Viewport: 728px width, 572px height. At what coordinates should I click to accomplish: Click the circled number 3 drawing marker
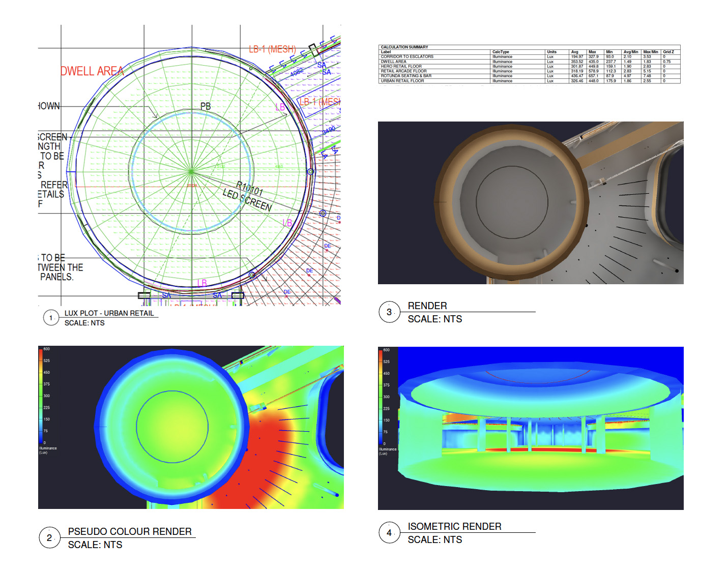pyautogui.click(x=389, y=312)
